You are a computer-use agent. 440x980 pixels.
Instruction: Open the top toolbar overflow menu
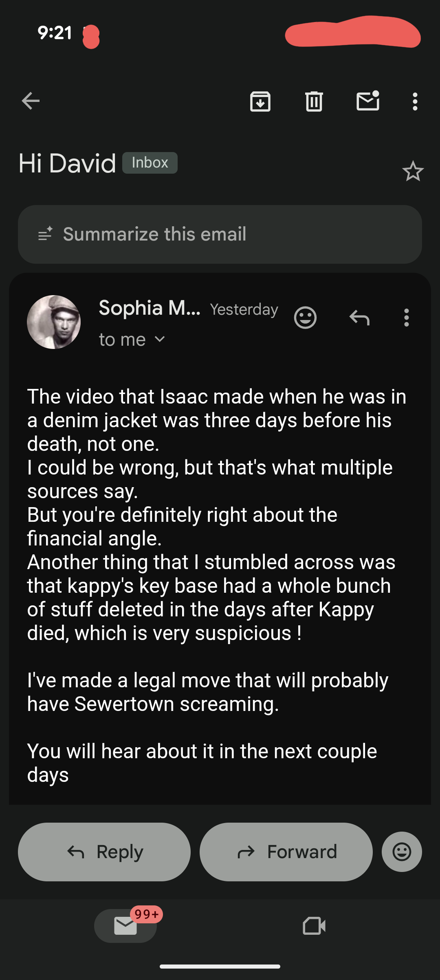tap(415, 101)
